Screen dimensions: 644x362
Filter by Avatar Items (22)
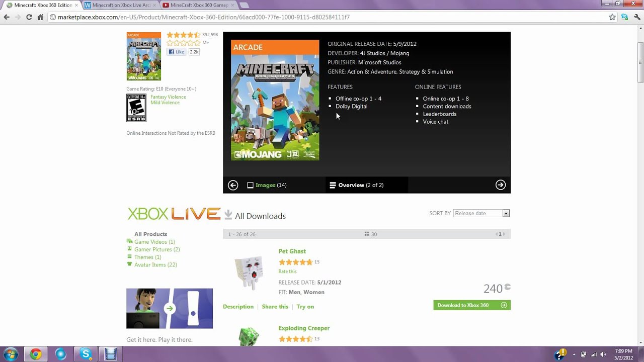pos(155,264)
